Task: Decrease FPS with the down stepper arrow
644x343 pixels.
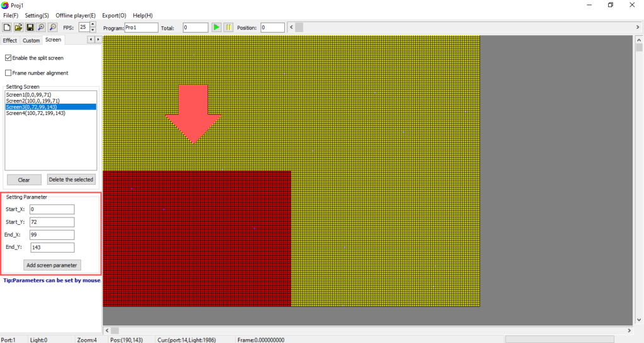Action: pyautogui.click(x=93, y=30)
